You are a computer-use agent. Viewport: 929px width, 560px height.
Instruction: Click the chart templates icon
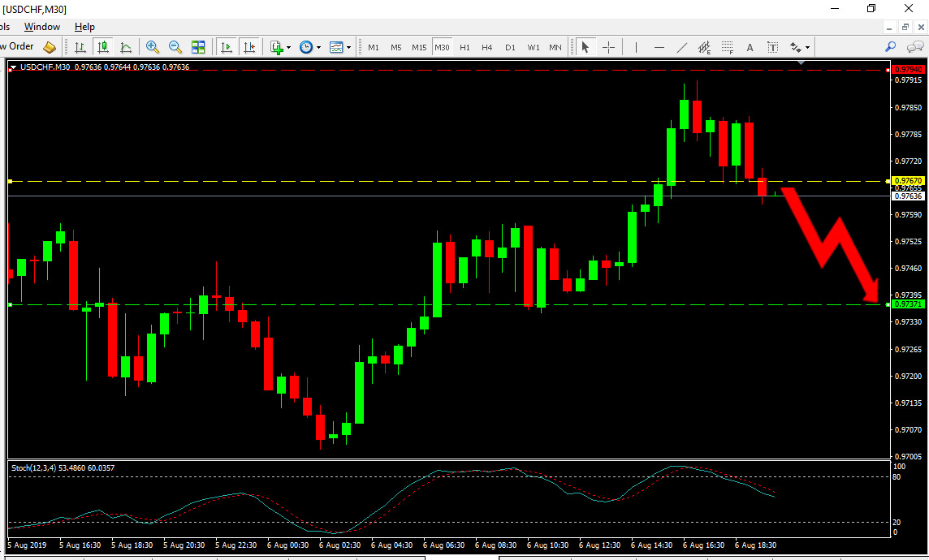click(336, 47)
